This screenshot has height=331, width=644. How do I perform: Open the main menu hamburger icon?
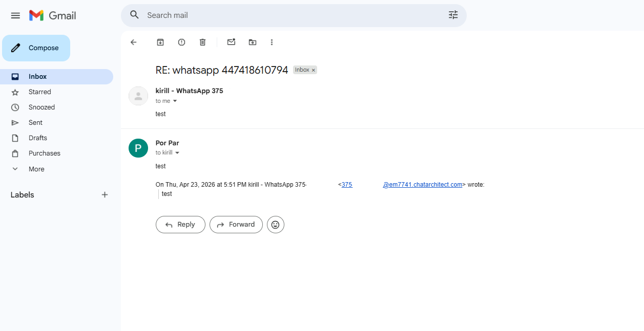pyautogui.click(x=15, y=15)
